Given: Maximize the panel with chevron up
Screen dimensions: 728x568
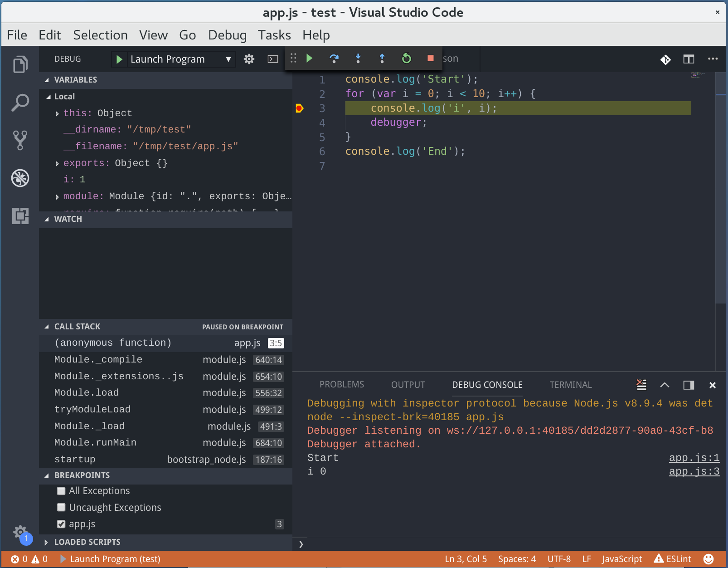Looking at the screenshot, I should click(665, 385).
